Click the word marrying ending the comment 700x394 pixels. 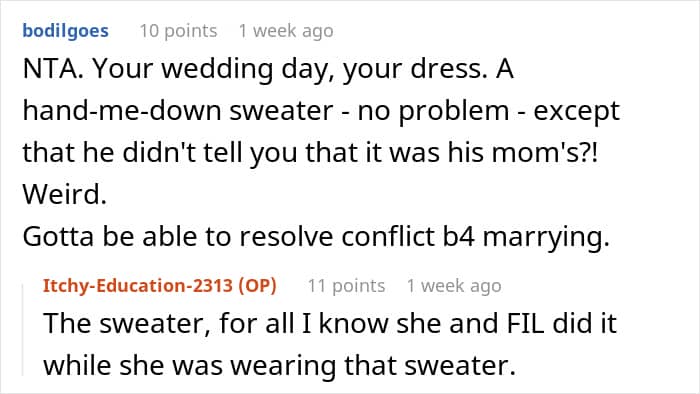point(546,237)
